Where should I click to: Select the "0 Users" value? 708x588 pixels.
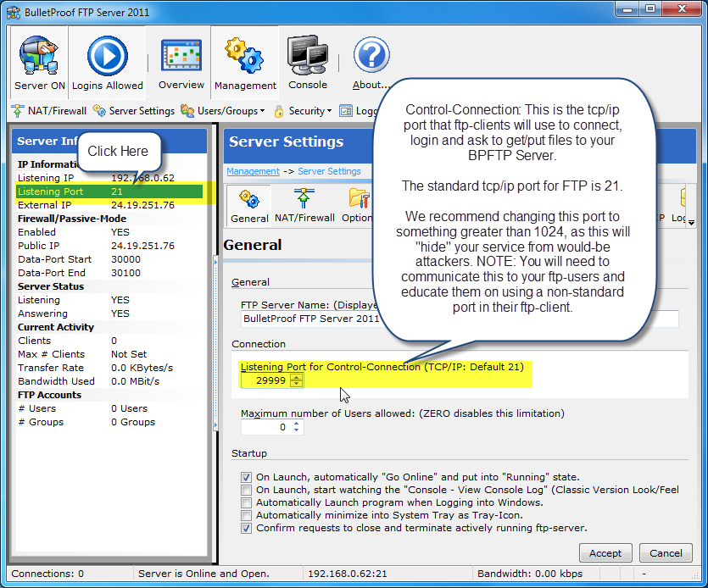click(x=129, y=408)
